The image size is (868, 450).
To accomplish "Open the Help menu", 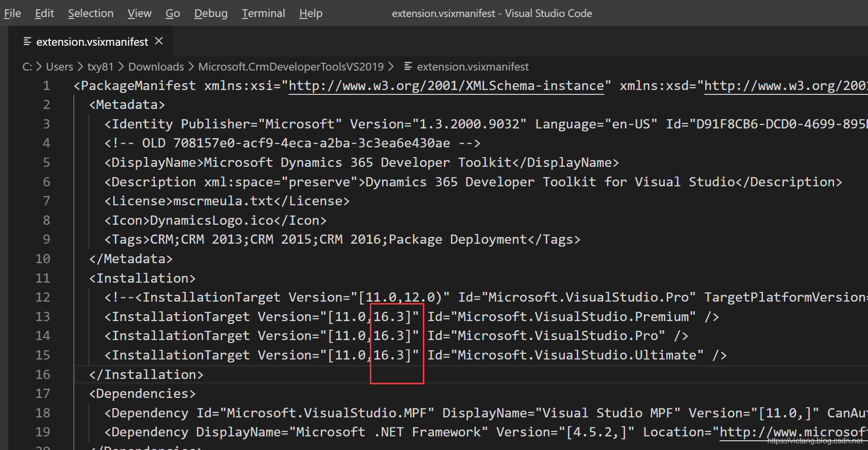I will [x=311, y=13].
